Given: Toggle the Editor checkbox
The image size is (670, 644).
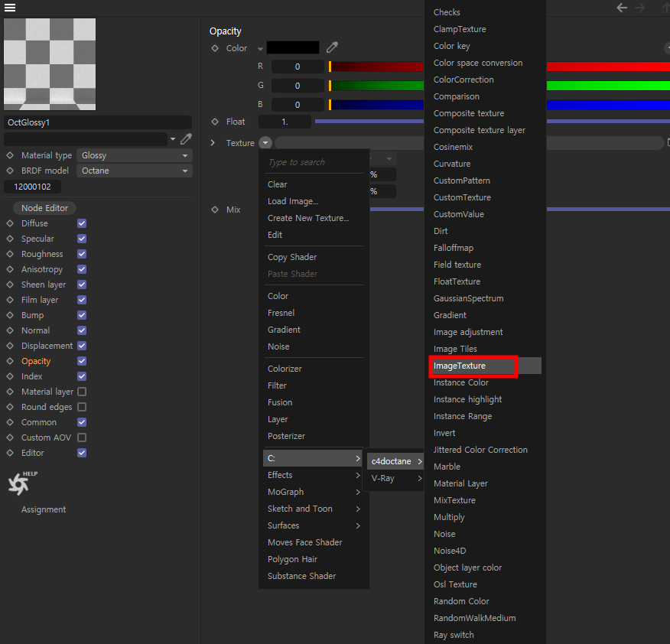Looking at the screenshot, I should coord(82,453).
